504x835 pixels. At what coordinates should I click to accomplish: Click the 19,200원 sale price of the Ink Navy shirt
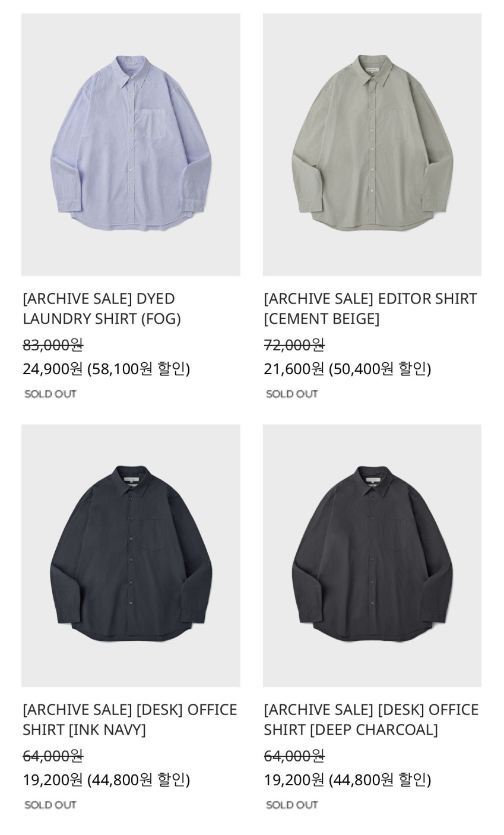pyautogui.click(x=53, y=780)
